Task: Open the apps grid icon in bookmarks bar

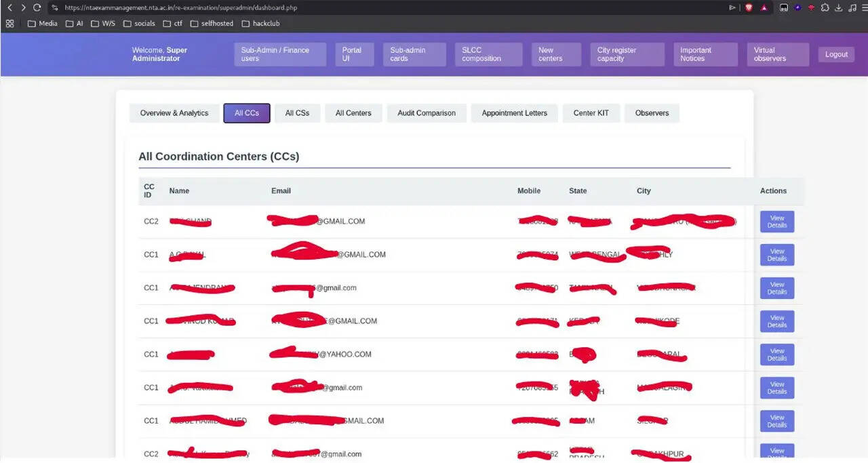Action: (9, 23)
